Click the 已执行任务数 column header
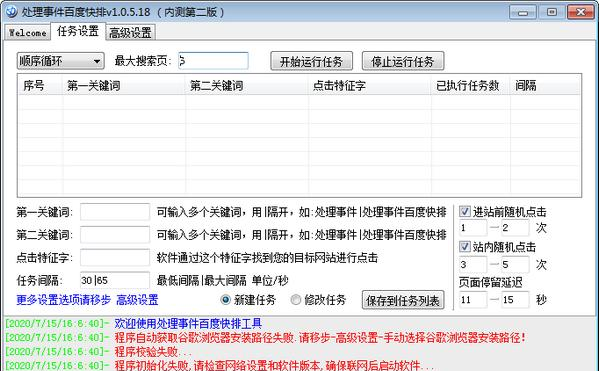The width and height of the screenshot is (599, 371). pos(471,85)
